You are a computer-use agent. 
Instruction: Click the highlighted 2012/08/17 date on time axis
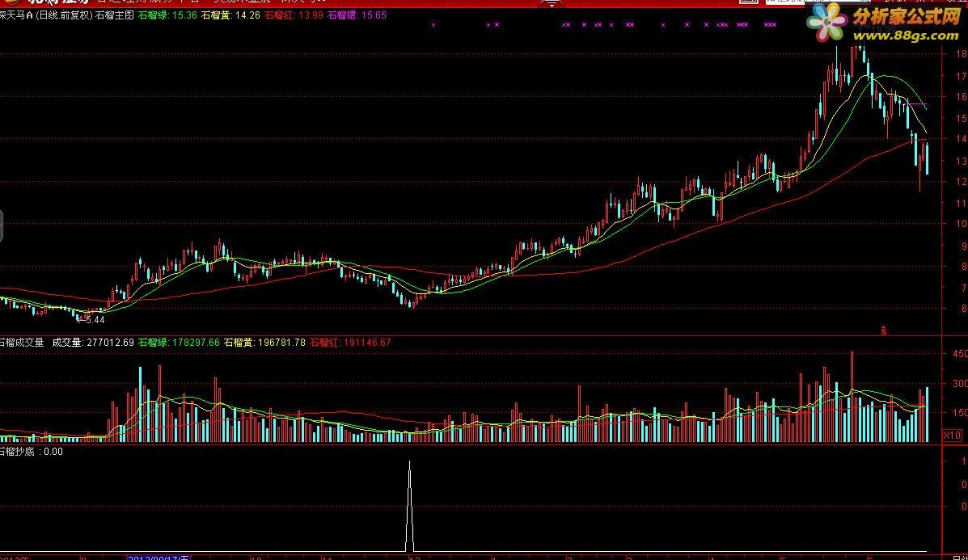[159, 557]
